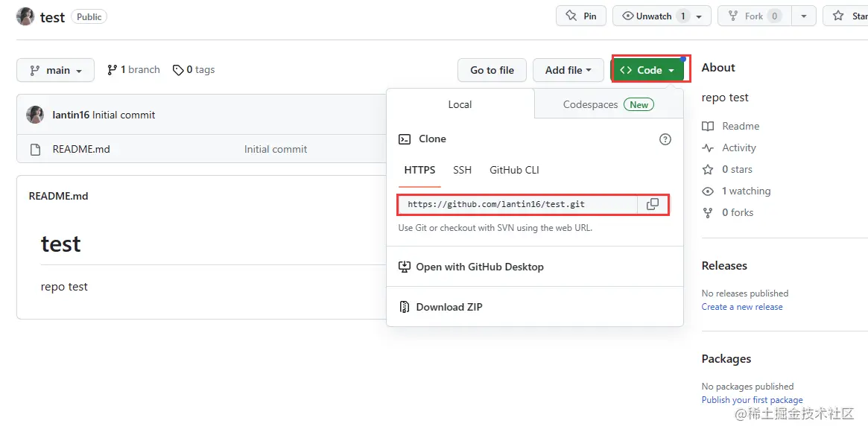Switch to the Local tab
Image resolution: width=868 pixels, height=435 pixels.
460,104
